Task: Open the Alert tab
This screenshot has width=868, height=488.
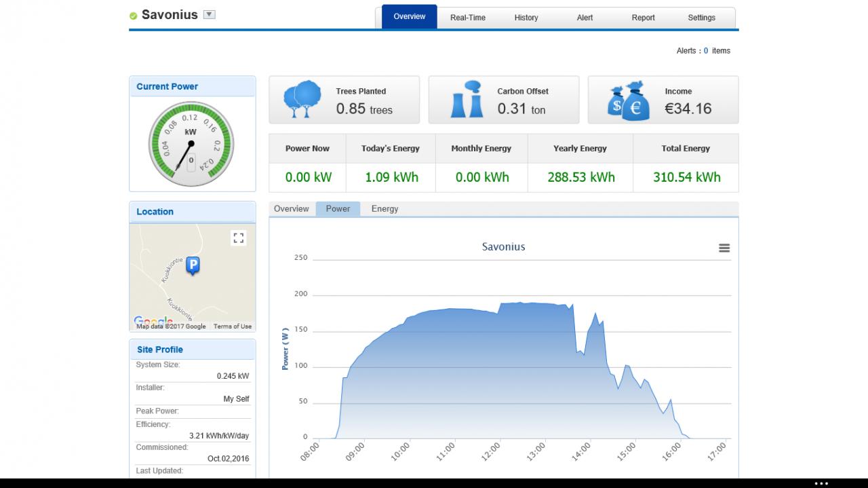Action: (585, 18)
